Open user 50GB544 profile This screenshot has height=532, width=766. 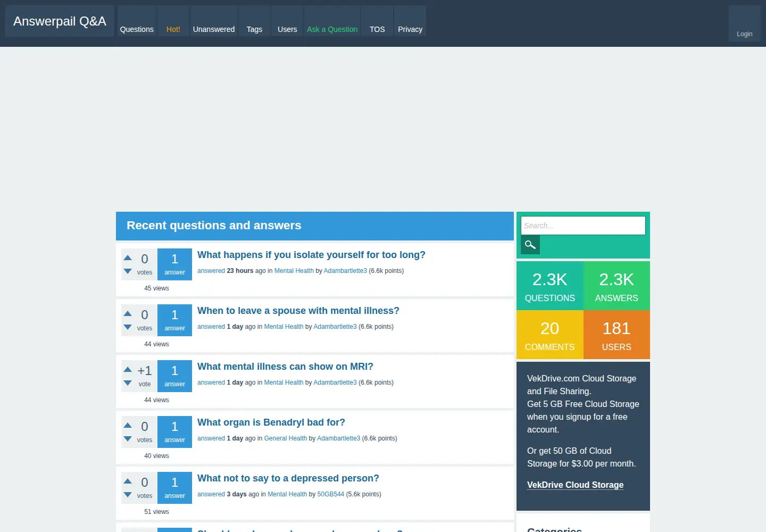coord(331,494)
